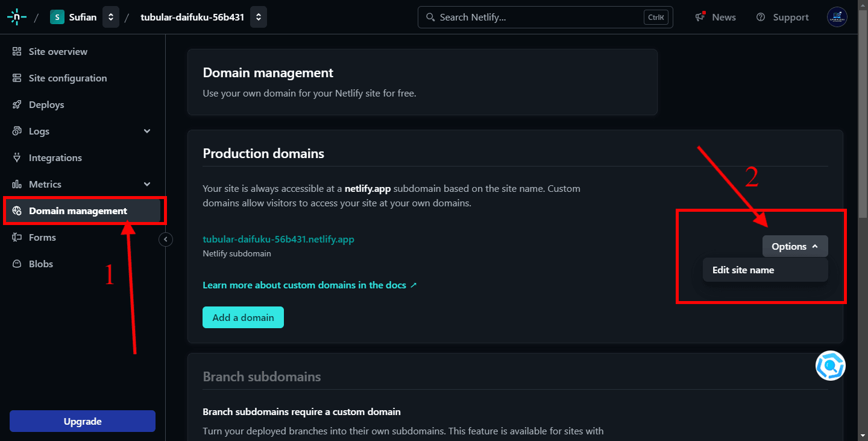Click the Domain management globe icon
The image size is (868, 441).
tap(17, 211)
